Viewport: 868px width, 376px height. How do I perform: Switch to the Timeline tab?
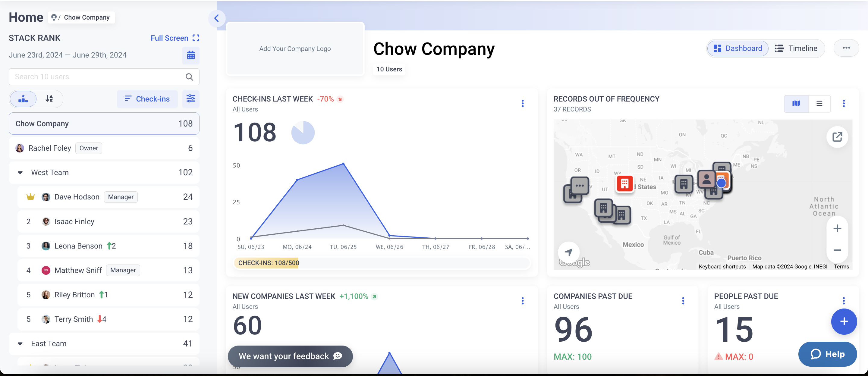(x=796, y=49)
